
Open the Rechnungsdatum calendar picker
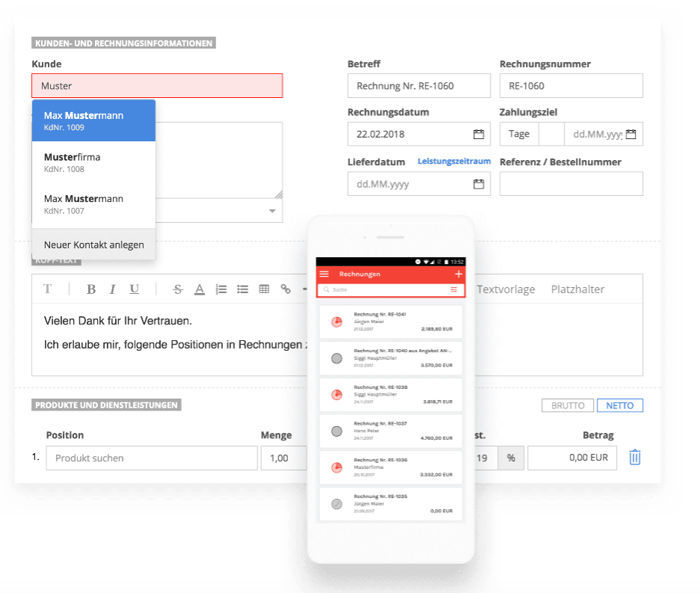tap(479, 134)
